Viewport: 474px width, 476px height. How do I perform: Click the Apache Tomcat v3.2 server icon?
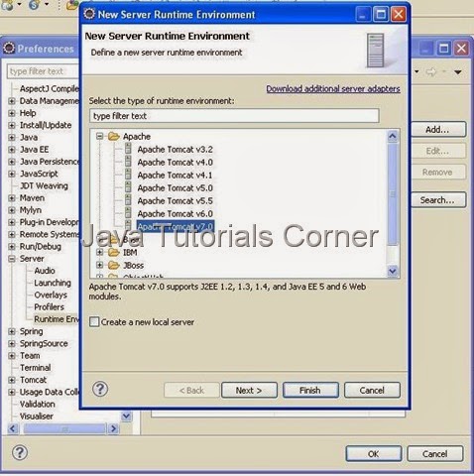tap(128, 149)
